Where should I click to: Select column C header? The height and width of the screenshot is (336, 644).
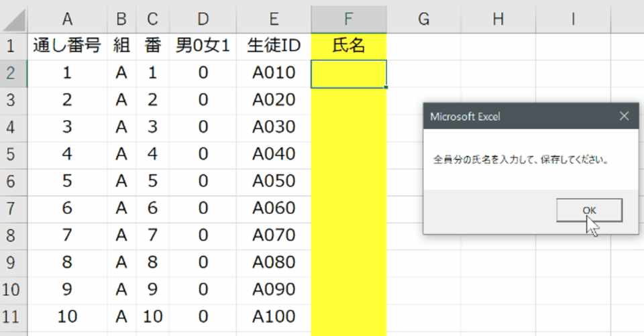152,19
